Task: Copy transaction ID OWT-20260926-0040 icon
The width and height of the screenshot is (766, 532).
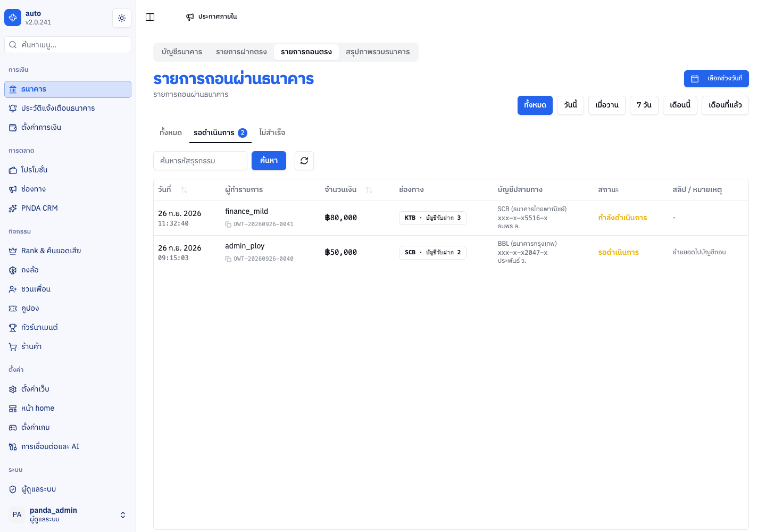Action: (x=228, y=259)
